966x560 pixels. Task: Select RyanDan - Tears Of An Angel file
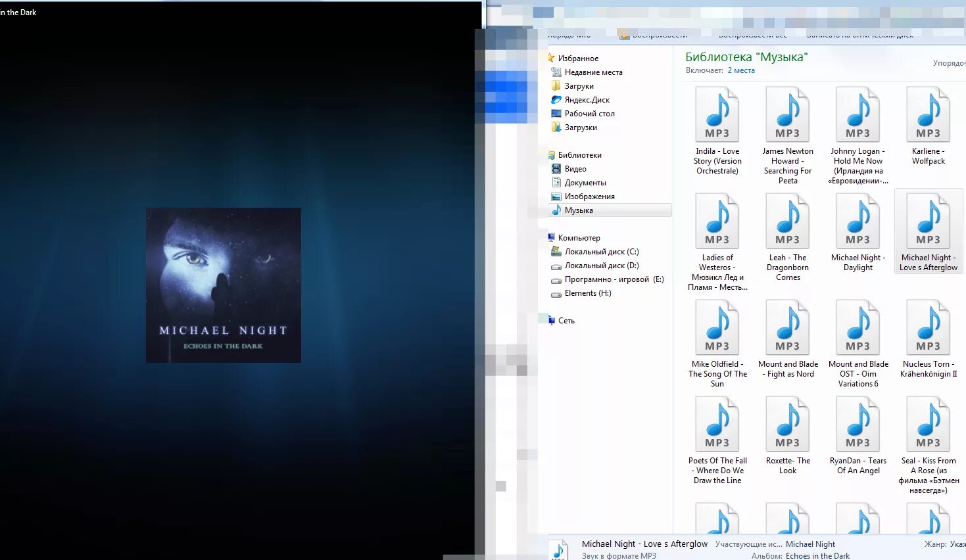click(858, 435)
